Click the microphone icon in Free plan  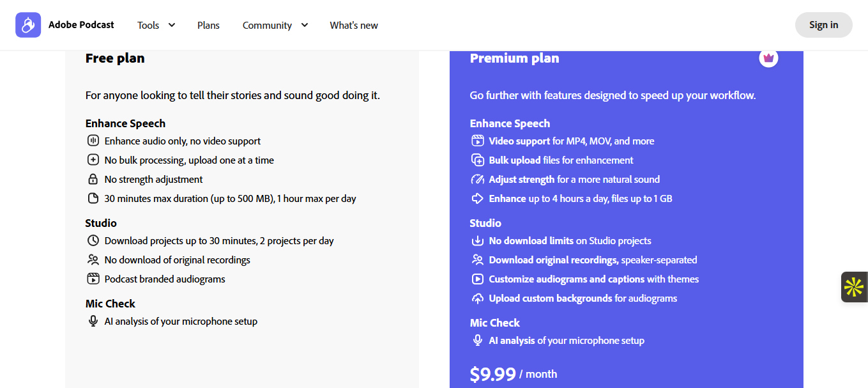[x=93, y=322]
